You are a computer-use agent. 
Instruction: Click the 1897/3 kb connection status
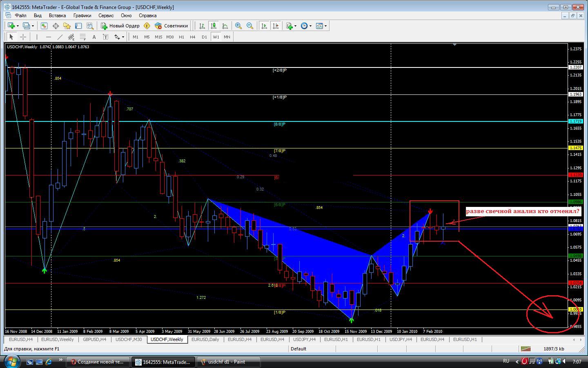point(554,349)
